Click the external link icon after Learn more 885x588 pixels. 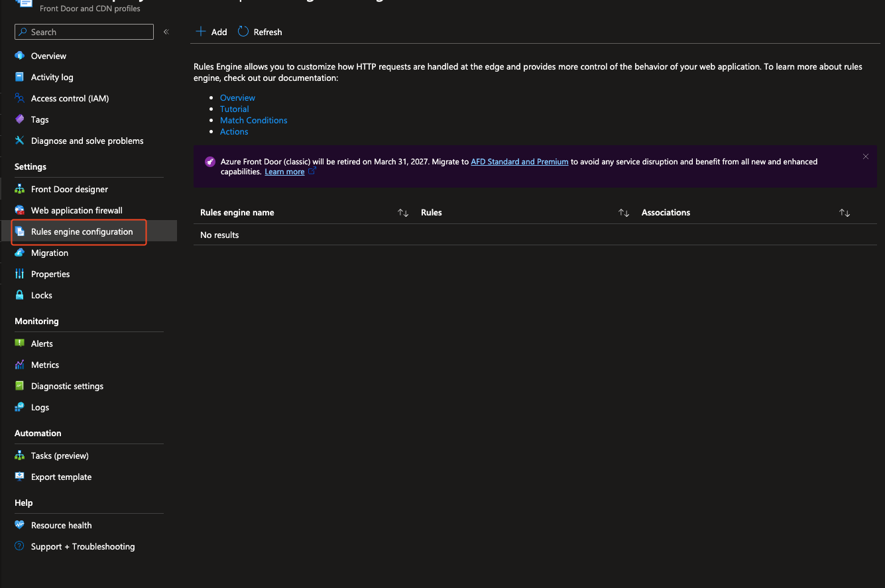(312, 171)
